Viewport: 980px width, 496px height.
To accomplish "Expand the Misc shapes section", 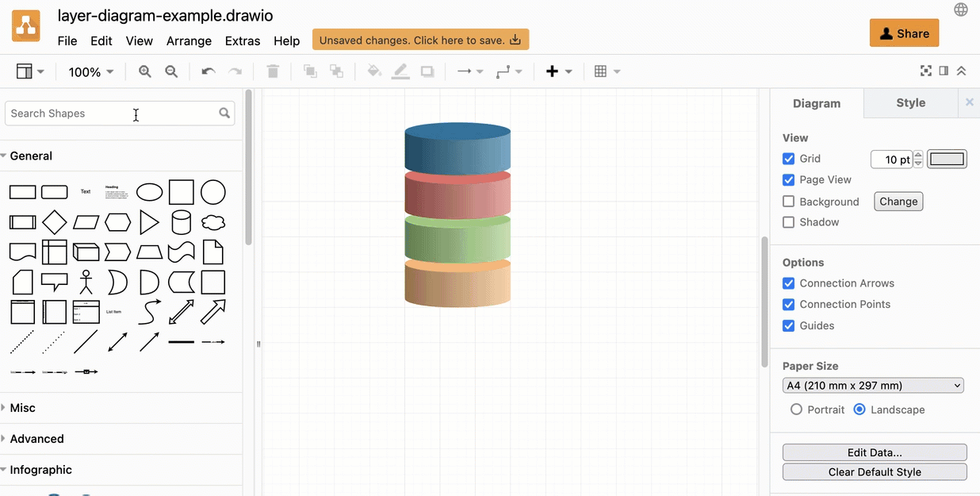I will tap(23, 408).
